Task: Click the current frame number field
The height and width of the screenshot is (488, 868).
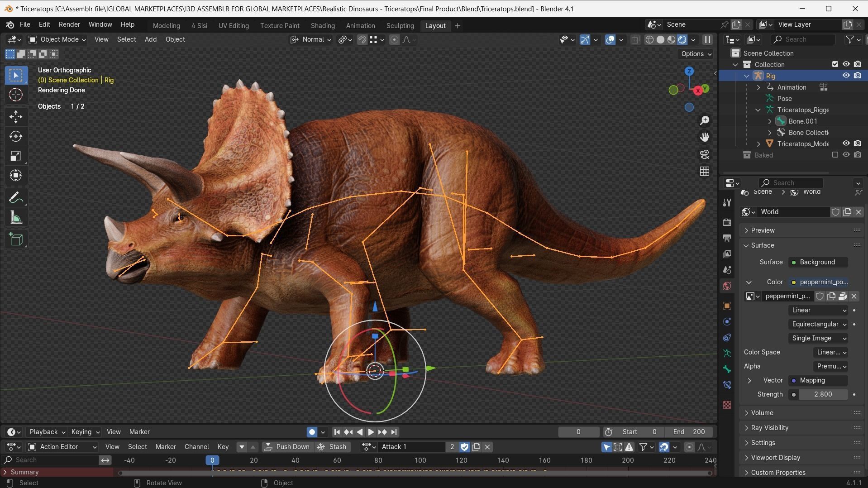Action: coord(578,432)
